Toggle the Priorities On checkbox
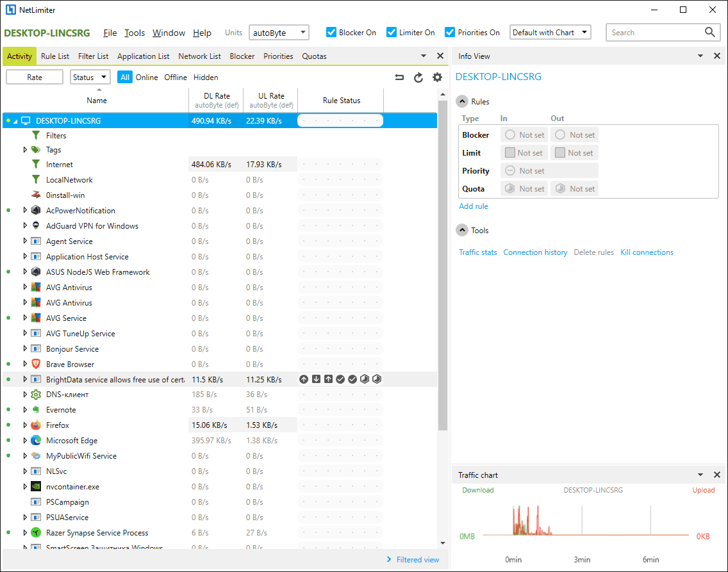728x572 pixels. point(449,32)
